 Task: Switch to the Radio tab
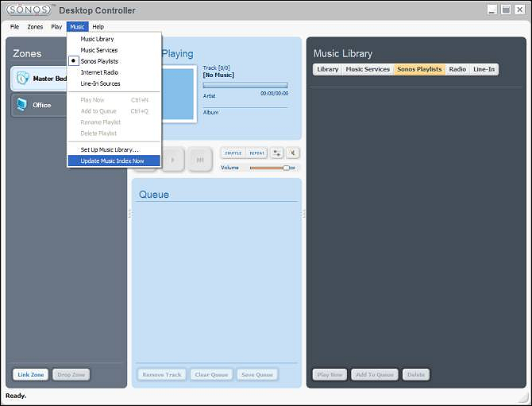(457, 69)
